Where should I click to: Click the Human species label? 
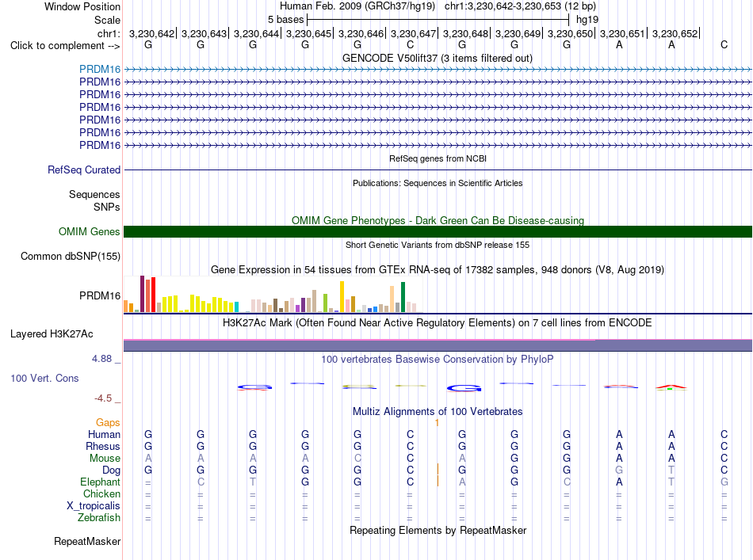click(104, 434)
